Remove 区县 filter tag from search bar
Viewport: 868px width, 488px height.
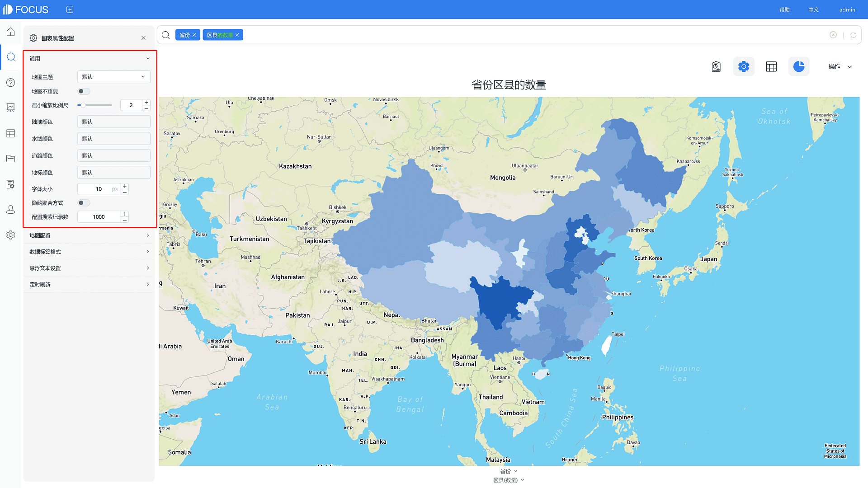[x=237, y=34]
